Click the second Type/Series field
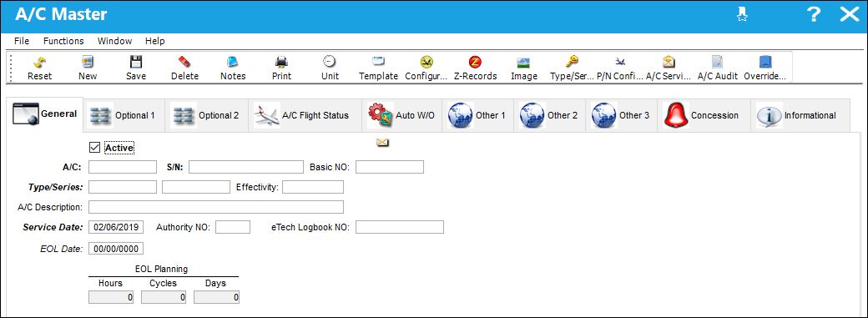This screenshot has width=868, height=318. pos(196,187)
